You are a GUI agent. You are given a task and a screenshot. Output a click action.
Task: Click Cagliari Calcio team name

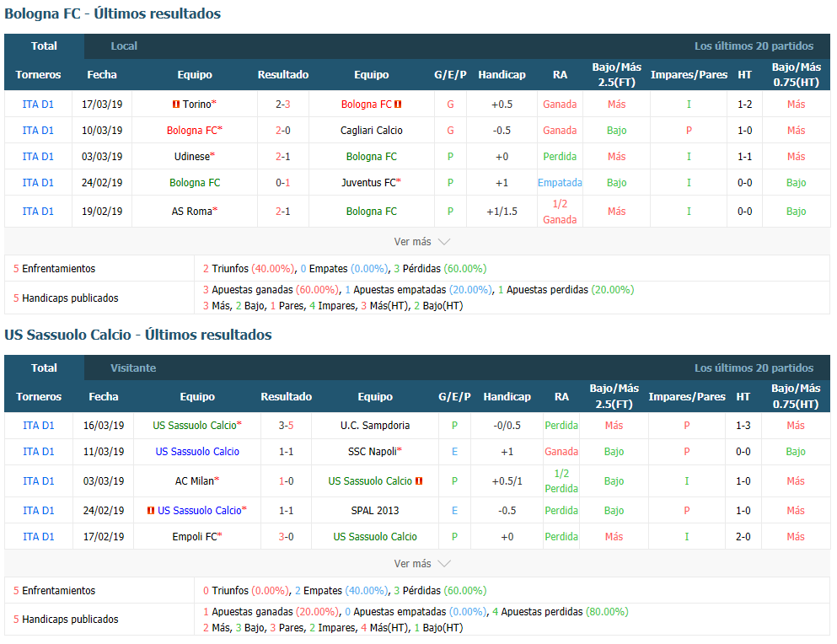click(x=372, y=131)
